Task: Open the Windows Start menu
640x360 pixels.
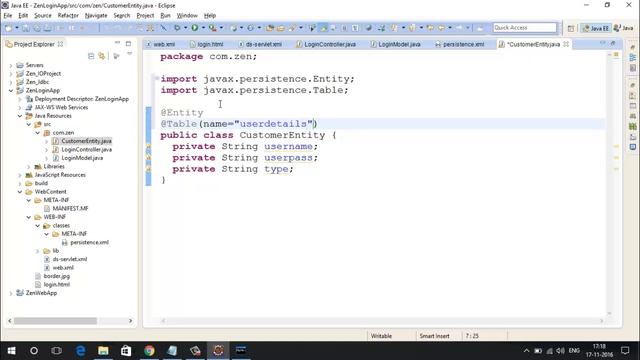Action: (11, 351)
